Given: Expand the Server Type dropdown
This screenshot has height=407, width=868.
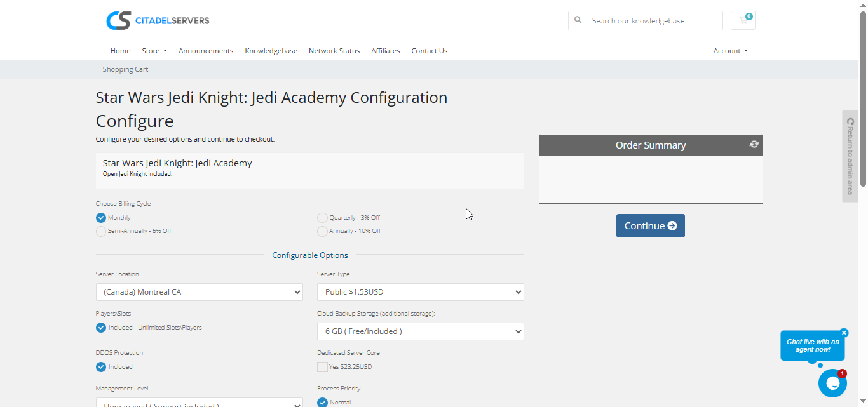Looking at the screenshot, I should pos(420,292).
